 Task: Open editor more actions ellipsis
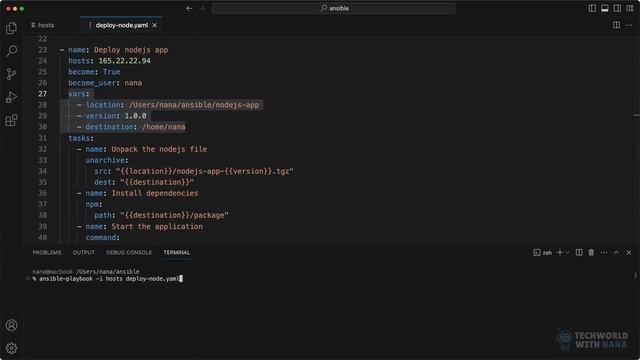pyautogui.click(x=629, y=25)
